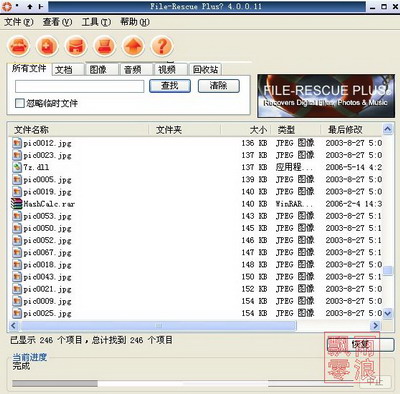Open the 工具(T) menu
The height and width of the screenshot is (394, 400).
pos(96,22)
